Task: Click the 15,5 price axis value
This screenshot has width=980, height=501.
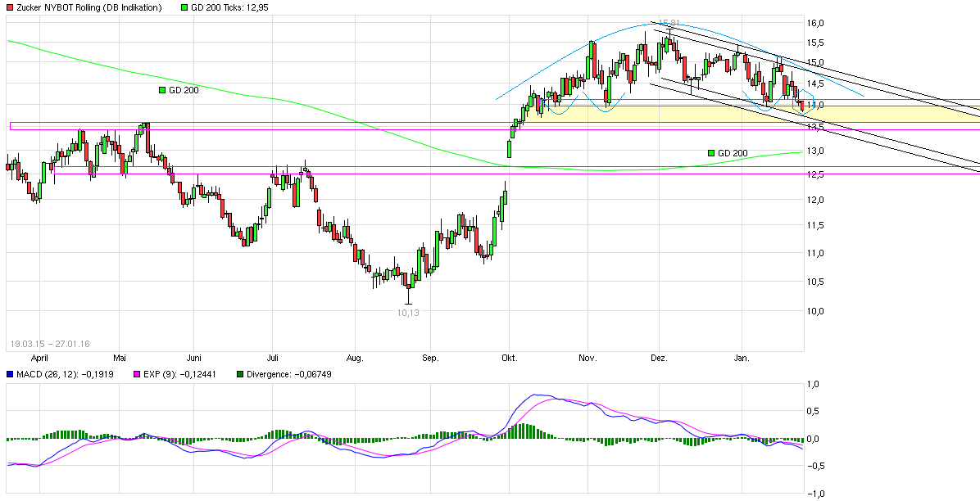Action: coord(816,43)
